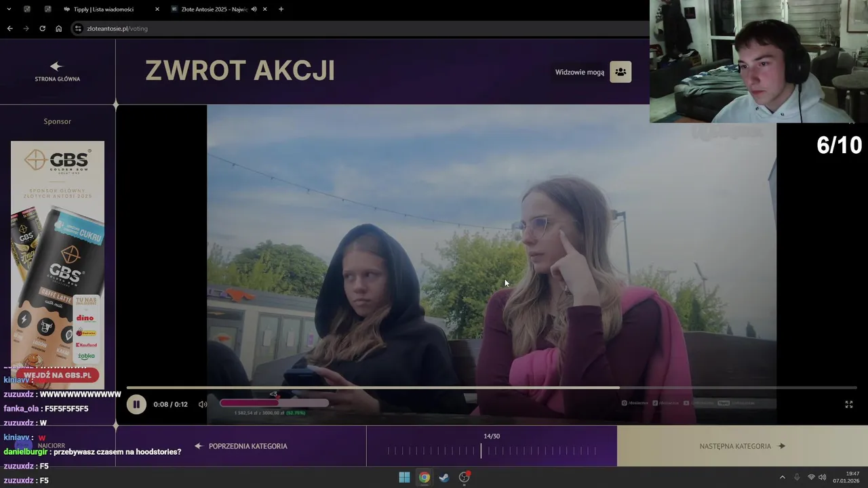Click the donation goal progress bar overlay
This screenshot has width=868, height=488.
(274, 403)
